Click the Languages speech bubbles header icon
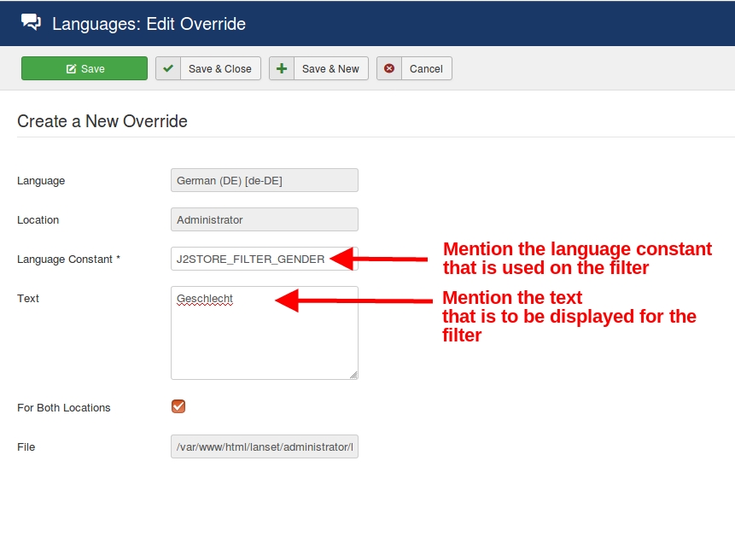 31,23
